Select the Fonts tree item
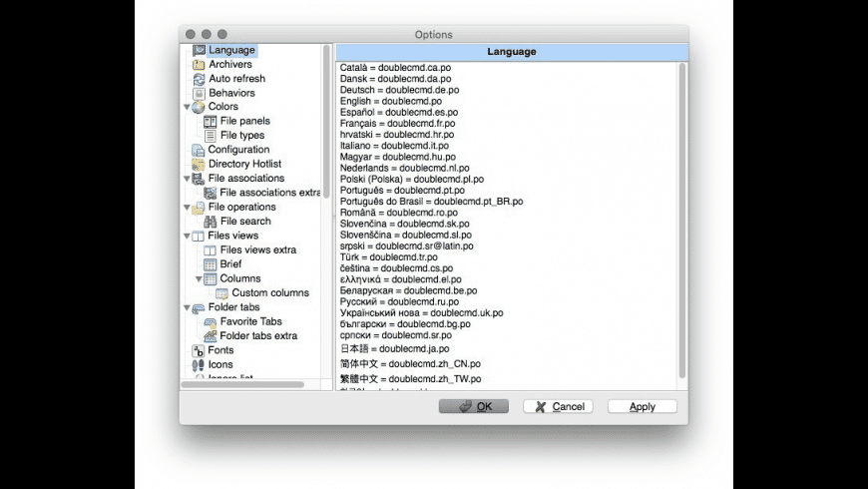Viewport: 868px width, 489px height. (x=220, y=350)
